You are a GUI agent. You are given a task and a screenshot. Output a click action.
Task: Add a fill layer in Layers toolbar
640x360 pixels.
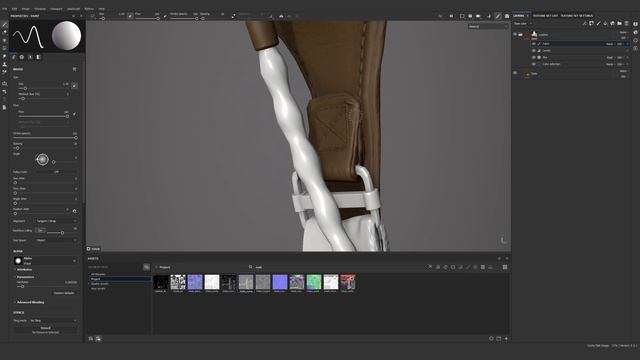click(605, 24)
